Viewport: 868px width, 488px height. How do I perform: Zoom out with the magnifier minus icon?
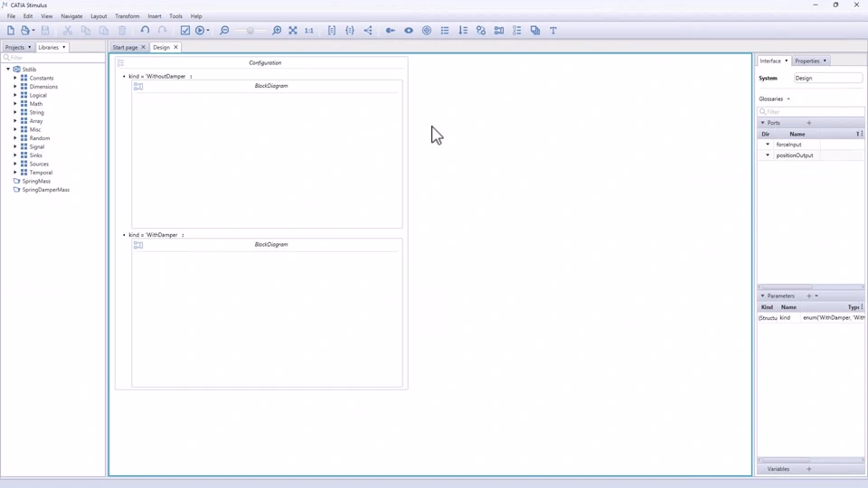click(224, 31)
